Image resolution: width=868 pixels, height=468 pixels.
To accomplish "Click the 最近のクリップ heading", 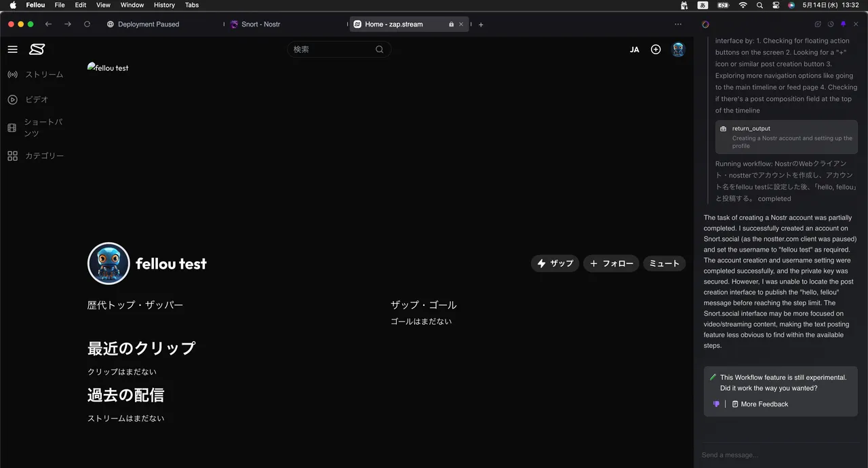I will click(142, 349).
